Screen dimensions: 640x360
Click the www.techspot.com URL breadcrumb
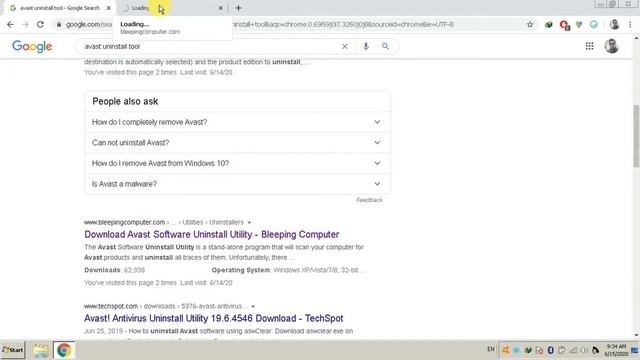(111, 306)
